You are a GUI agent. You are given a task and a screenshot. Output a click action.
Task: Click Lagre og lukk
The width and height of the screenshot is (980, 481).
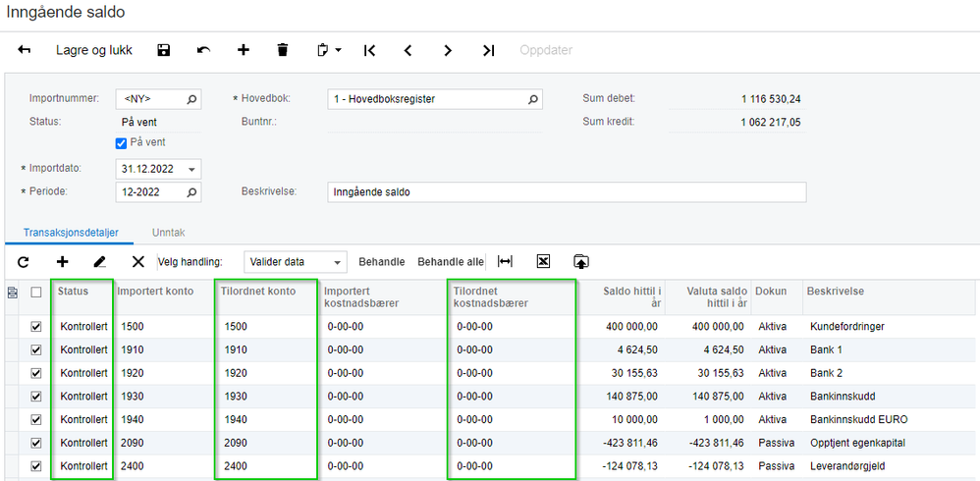click(94, 51)
